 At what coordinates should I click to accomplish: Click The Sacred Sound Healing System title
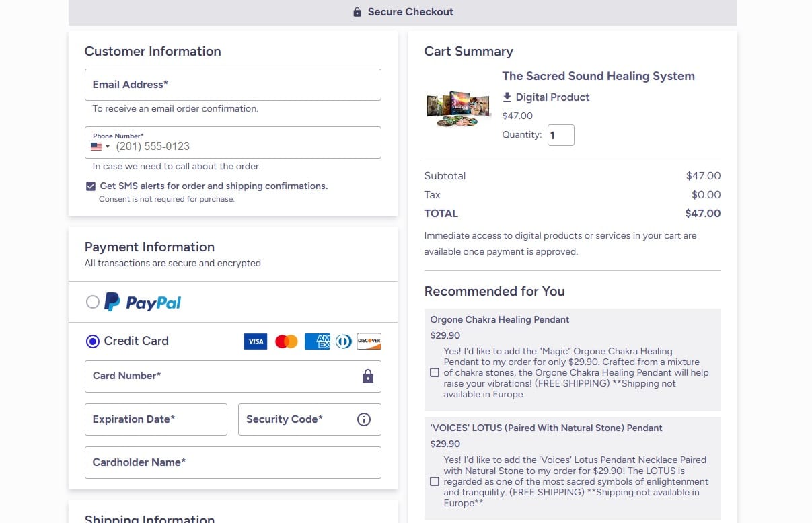tap(599, 76)
